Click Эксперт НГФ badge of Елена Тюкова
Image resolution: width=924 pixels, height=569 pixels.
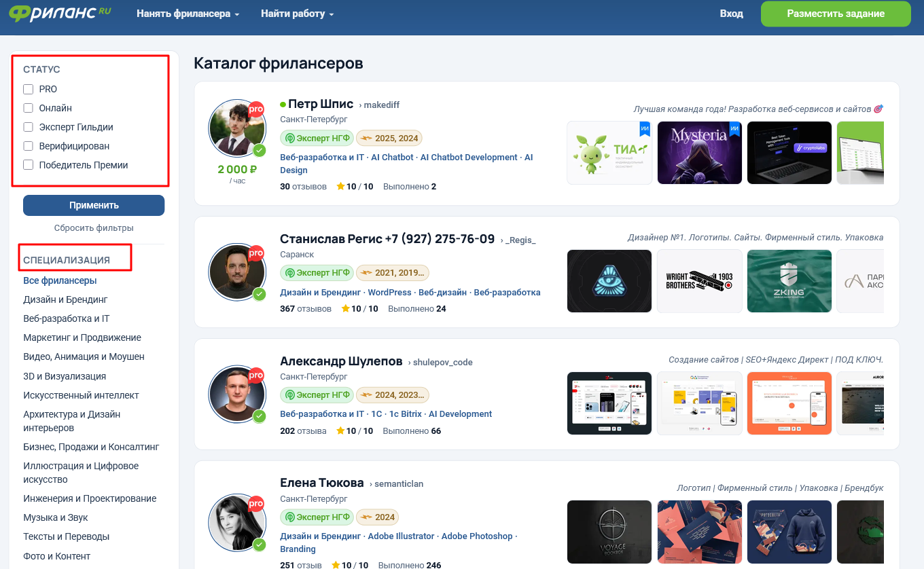tap(317, 517)
